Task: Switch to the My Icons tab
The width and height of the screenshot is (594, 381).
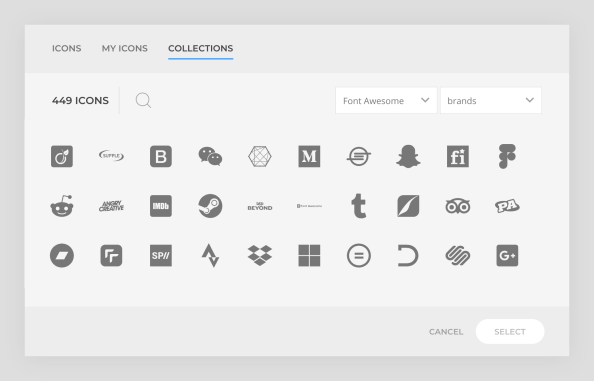Action: [x=125, y=48]
